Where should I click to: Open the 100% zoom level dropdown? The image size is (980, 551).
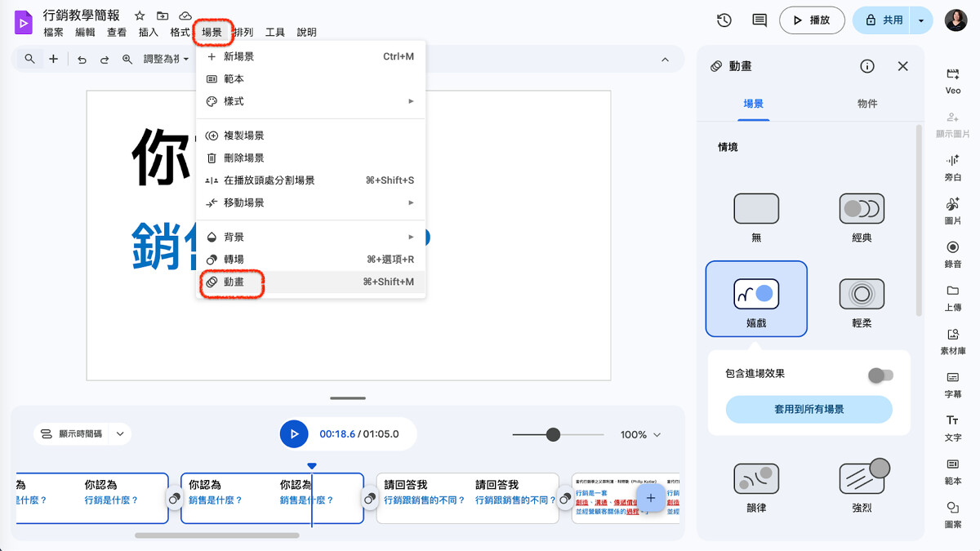(640, 435)
